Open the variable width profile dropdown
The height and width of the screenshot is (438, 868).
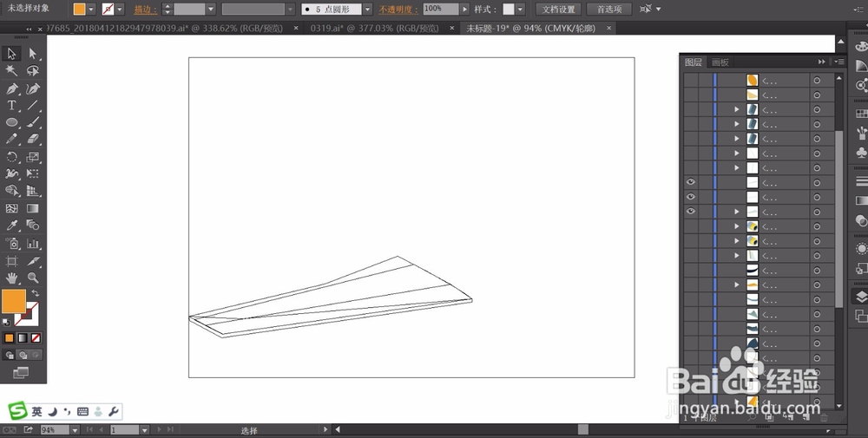pos(290,10)
